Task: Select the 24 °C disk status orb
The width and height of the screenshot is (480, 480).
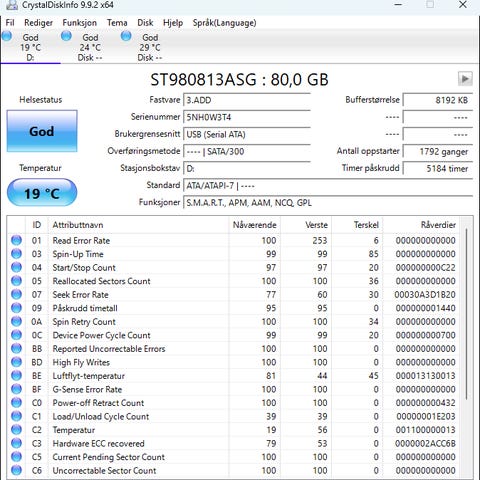Action: click(66, 36)
